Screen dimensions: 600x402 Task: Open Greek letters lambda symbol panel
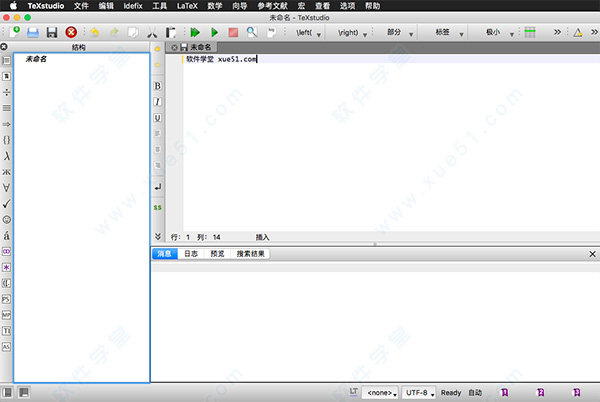(7, 156)
